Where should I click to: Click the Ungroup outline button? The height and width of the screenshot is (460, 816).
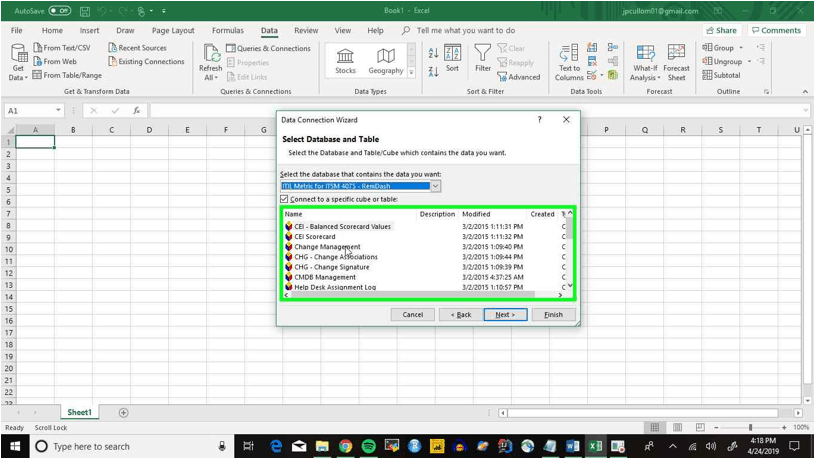click(x=722, y=61)
